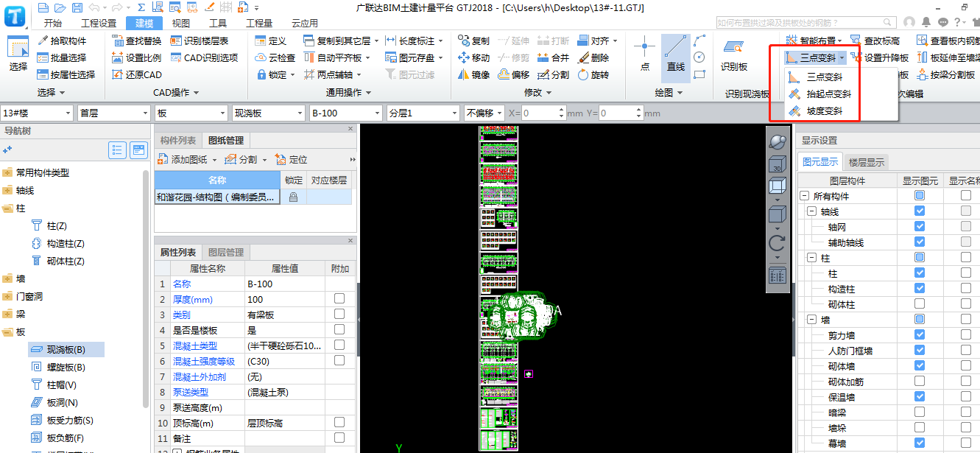The image size is (980, 453).
Task: Click the 3D view cube icon
Action: (x=778, y=164)
